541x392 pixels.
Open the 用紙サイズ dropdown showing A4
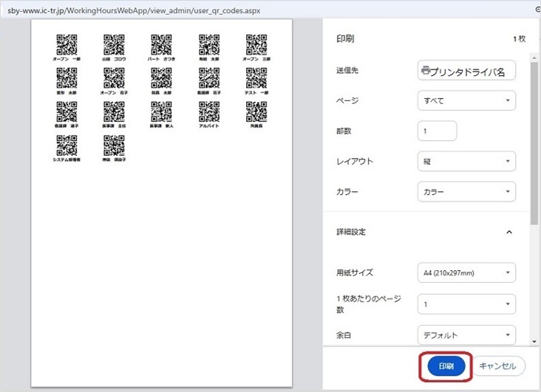click(x=466, y=273)
